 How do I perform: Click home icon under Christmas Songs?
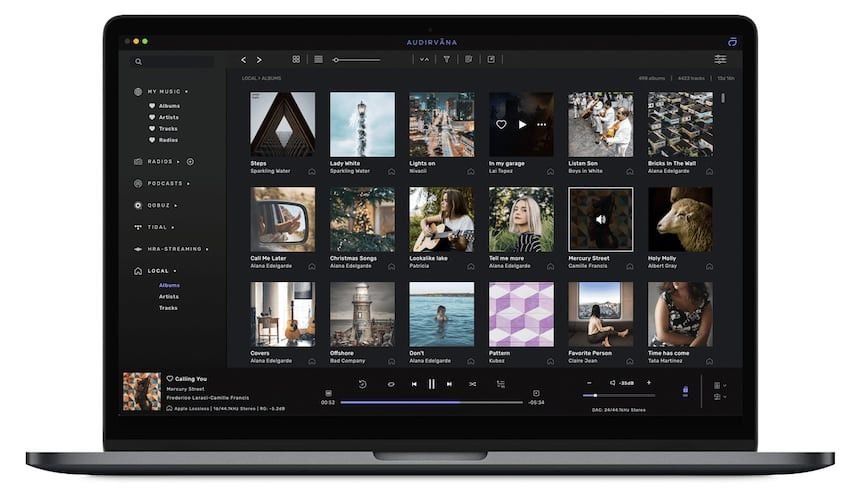(x=391, y=267)
